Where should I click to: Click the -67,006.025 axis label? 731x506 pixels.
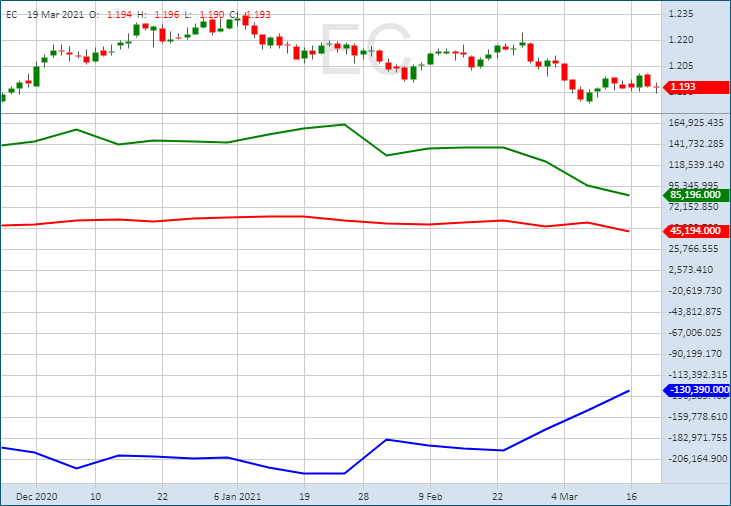point(695,333)
